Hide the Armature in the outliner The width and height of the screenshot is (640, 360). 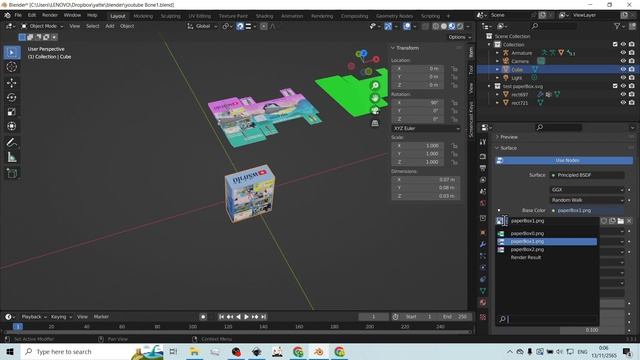623,53
